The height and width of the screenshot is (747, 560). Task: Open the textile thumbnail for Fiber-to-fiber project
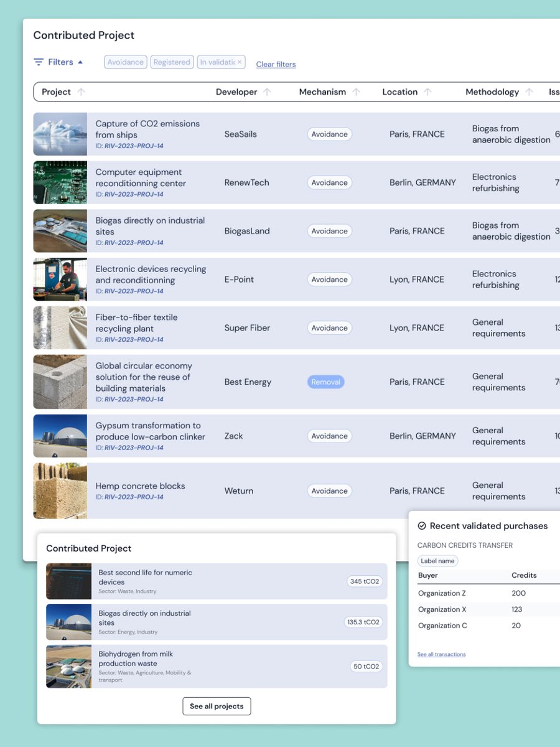(60, 328)
